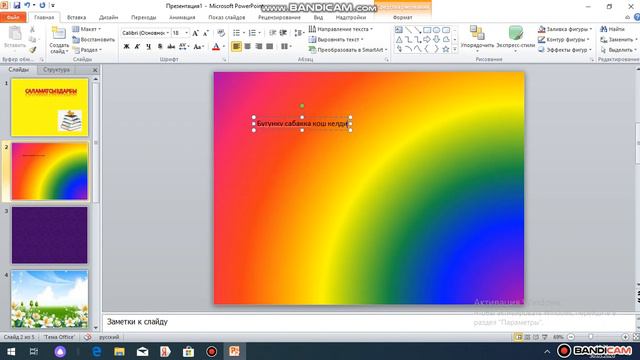Open the font color red A swatch
Image resolution: width=640 pixels, height=360 pixels.
pos(216,47)
